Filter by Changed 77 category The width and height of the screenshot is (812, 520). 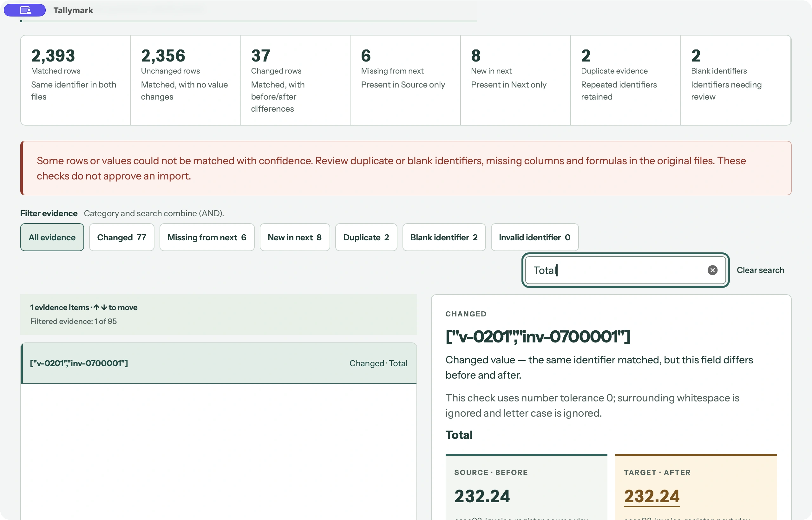(121, 237)
